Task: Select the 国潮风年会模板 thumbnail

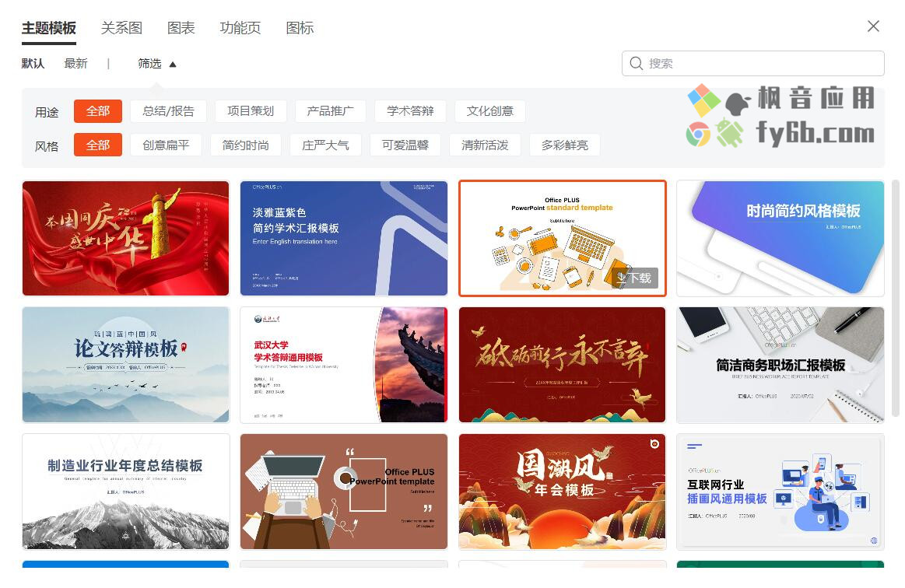Action: click(x=562, y=492)
